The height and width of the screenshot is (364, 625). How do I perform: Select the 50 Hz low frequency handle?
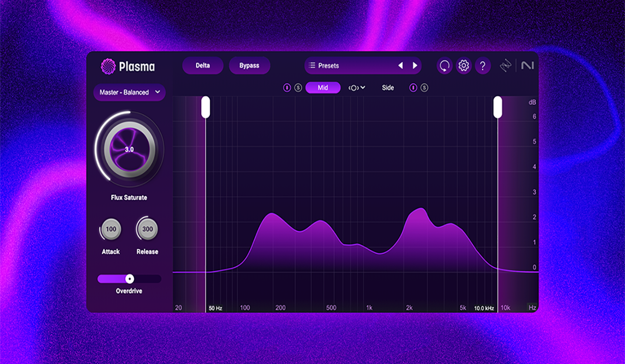click(x=206, y=107)
